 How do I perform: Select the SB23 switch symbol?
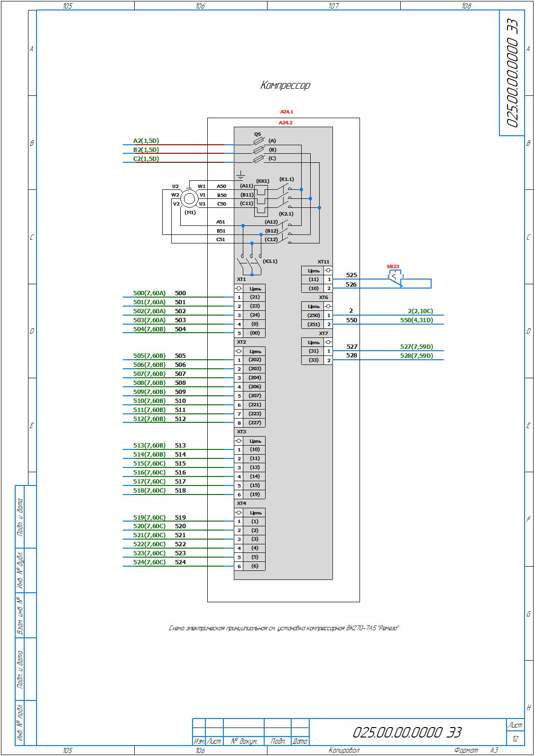point(395,280)
